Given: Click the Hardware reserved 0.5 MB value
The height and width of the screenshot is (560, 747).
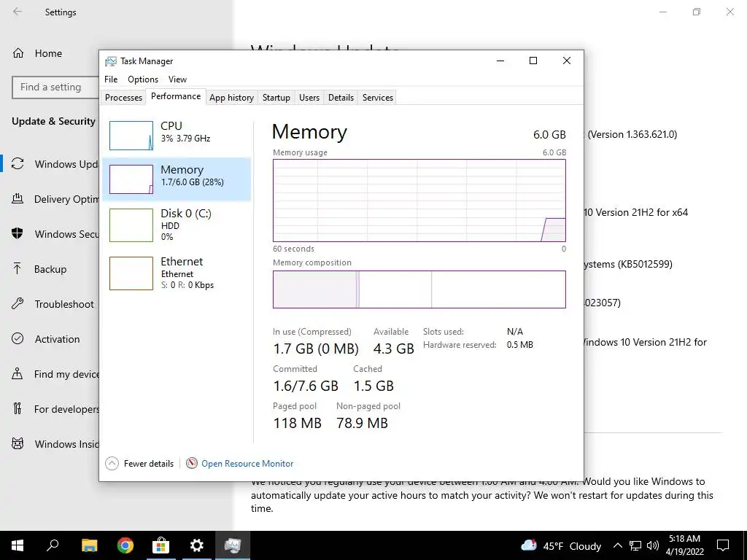Looking at the screenshot, I should tap(519, 345).
